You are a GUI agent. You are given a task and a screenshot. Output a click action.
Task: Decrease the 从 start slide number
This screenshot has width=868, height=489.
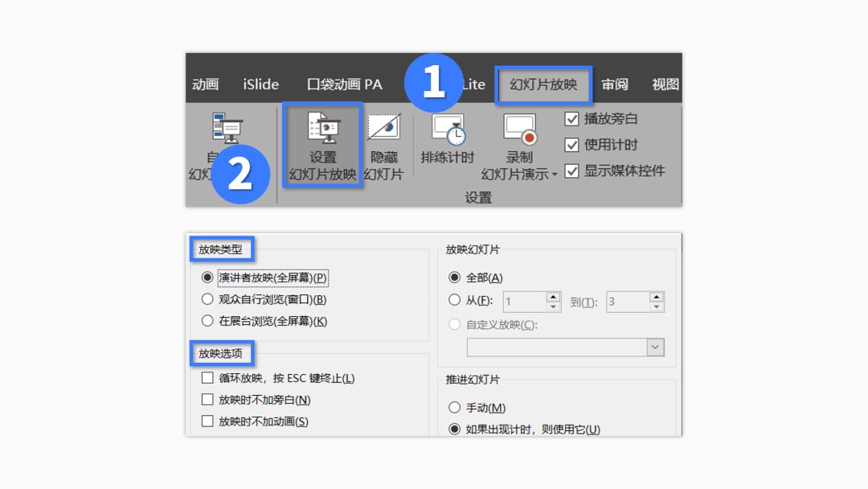(x=553, y=306)
